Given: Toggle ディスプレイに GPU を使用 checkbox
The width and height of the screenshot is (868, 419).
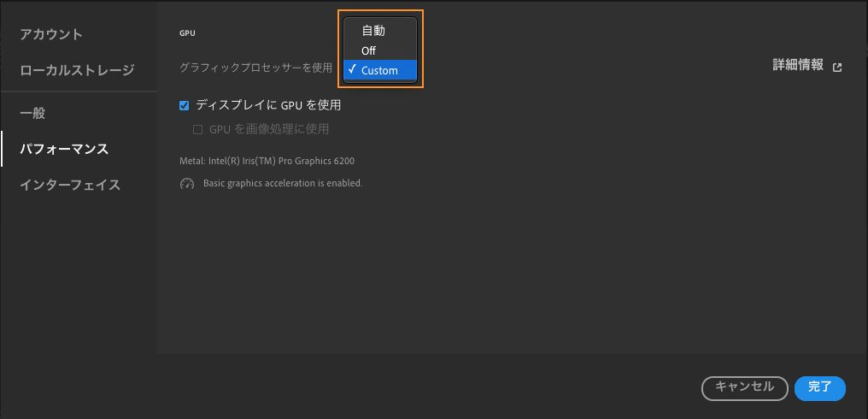Looking at the screenshot, I should (185, 105).
